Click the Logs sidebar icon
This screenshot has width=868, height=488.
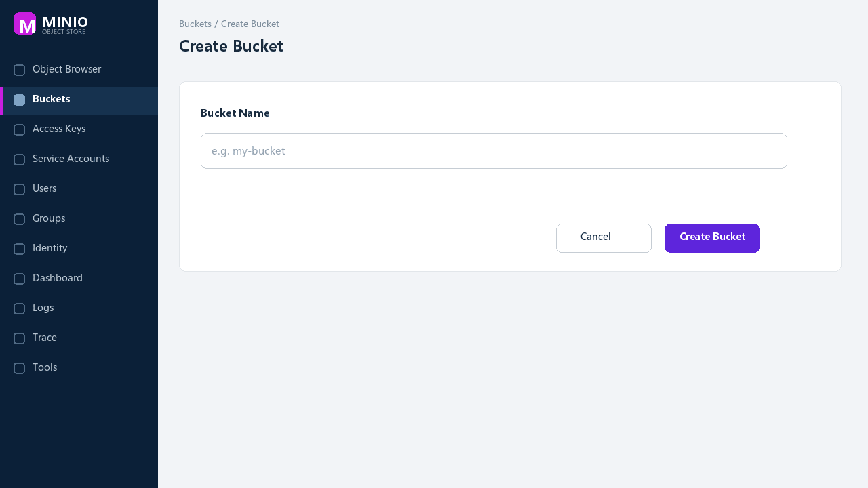pyautogui.click(x=20, y=309)
